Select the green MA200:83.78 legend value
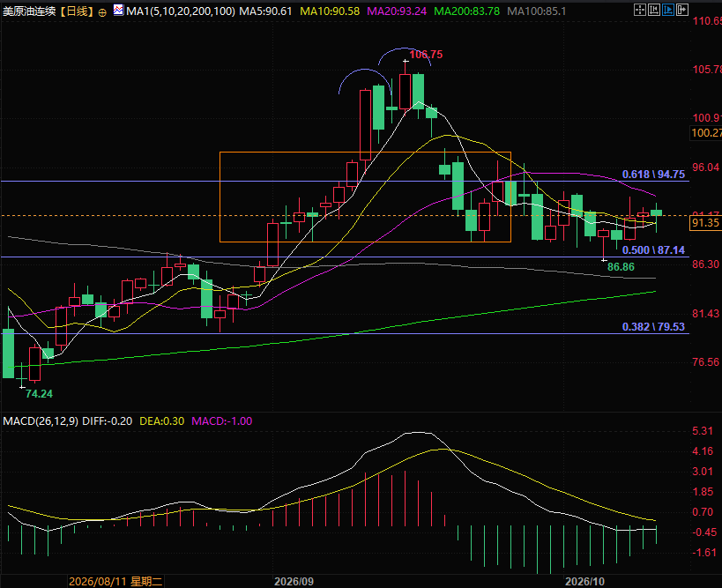 [466, 11]
